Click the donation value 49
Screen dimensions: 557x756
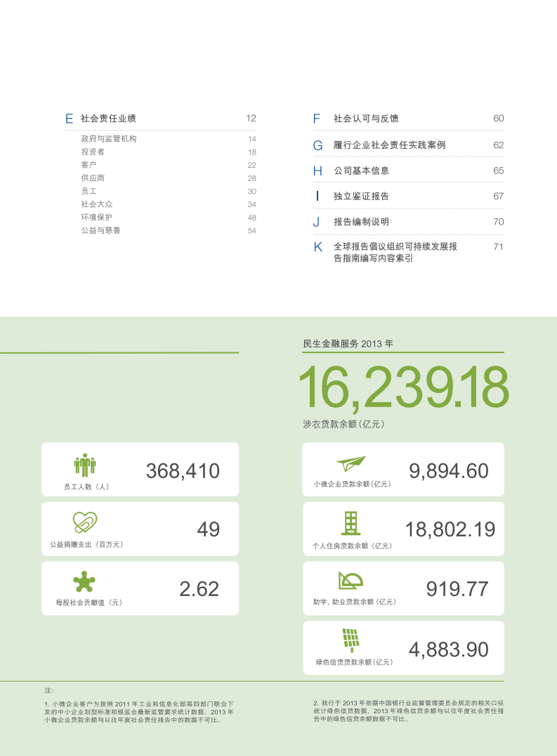click(x=209, y=529)
